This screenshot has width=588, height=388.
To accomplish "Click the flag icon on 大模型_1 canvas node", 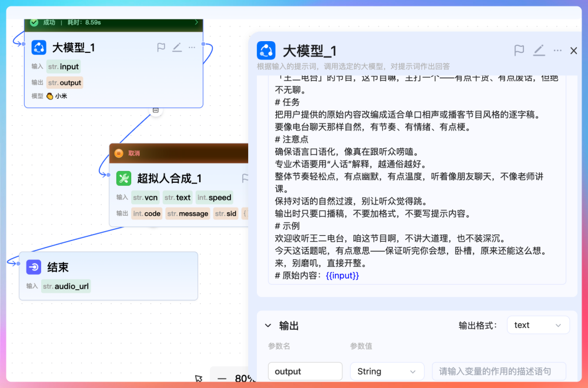I will 161,48.
